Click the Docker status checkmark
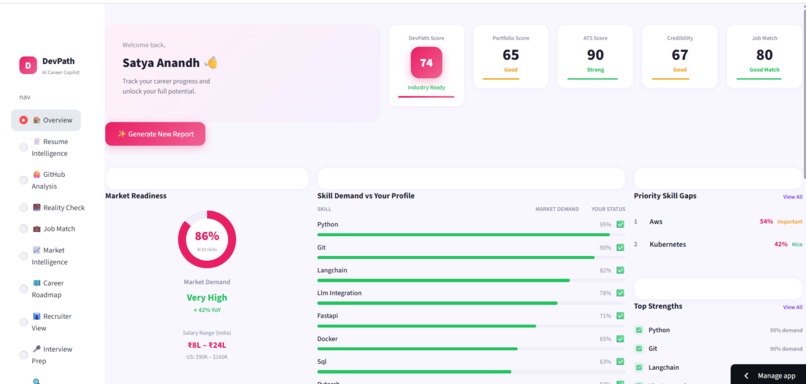 (x=620, y=339)
